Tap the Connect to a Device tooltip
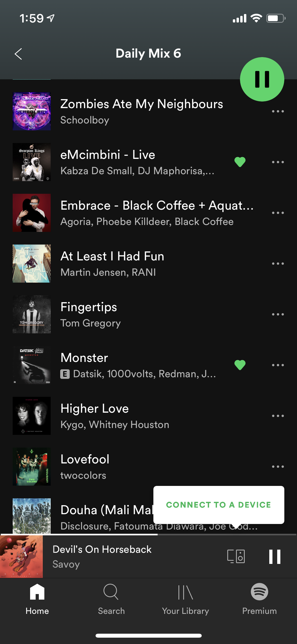This screenshot has height=644, width=297. click(219, 505)
